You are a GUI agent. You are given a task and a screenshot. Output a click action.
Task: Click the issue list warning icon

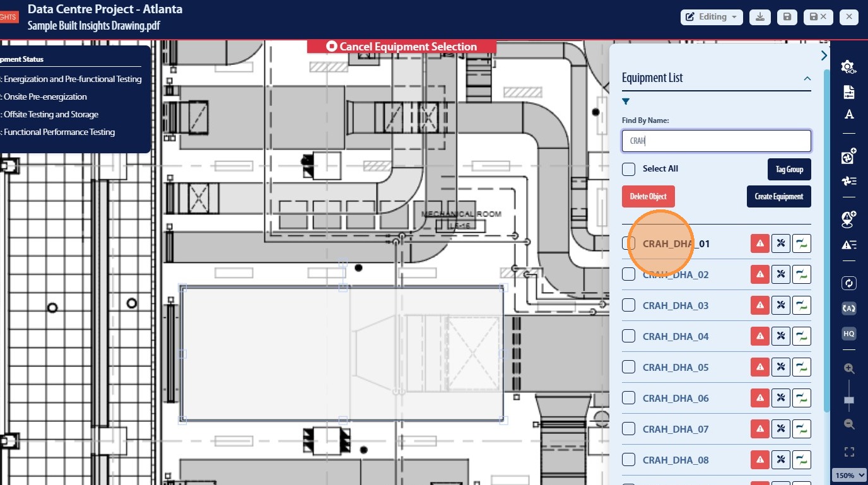(849, 245)
